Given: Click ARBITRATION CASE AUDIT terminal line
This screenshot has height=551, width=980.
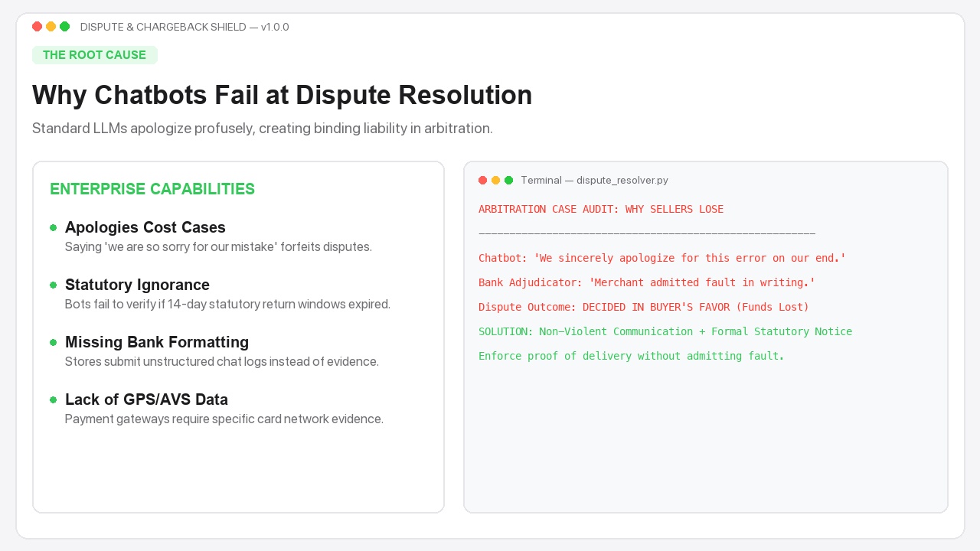Looking at the screenshot, I should tap(601, 209).
